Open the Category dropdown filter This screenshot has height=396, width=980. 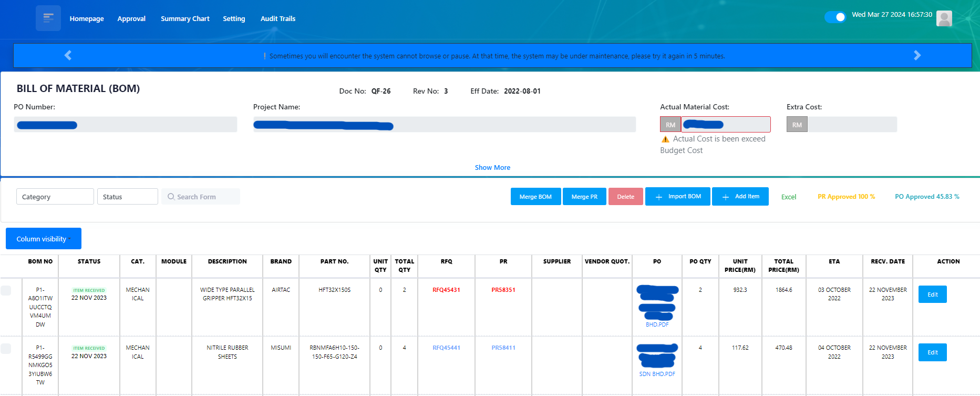click(55, 197)
